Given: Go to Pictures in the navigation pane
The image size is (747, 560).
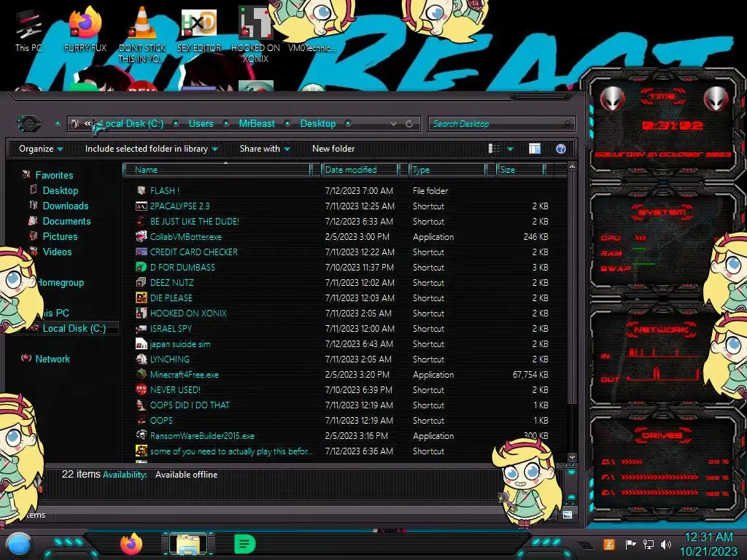Looking at the screenshot, I should 60,236.
